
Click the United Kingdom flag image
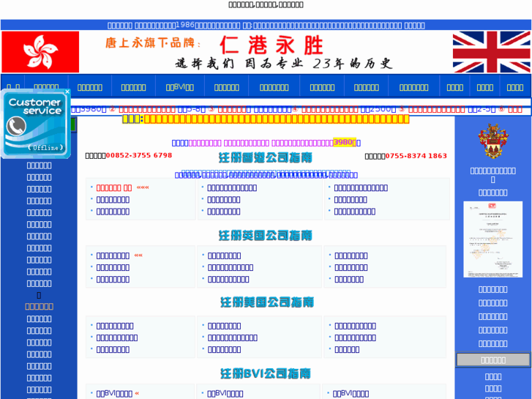(x=491, y=52)
